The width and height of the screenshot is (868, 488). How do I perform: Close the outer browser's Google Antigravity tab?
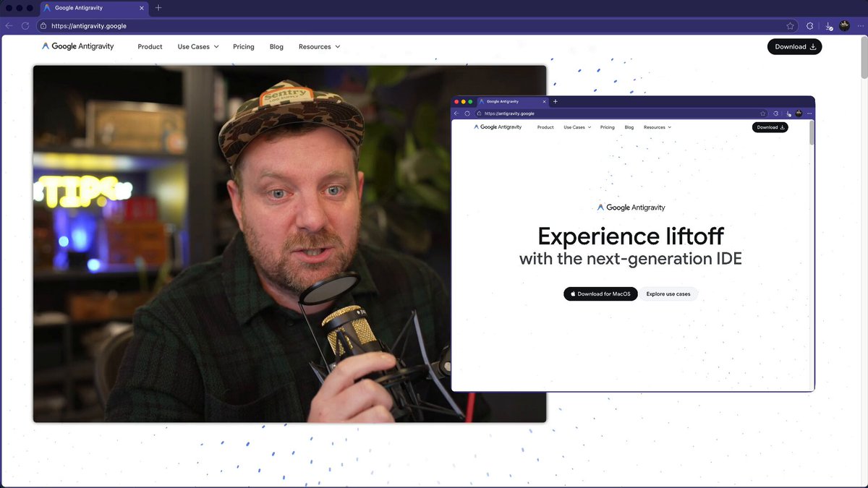pyautogui.click(x=141, y=8)
